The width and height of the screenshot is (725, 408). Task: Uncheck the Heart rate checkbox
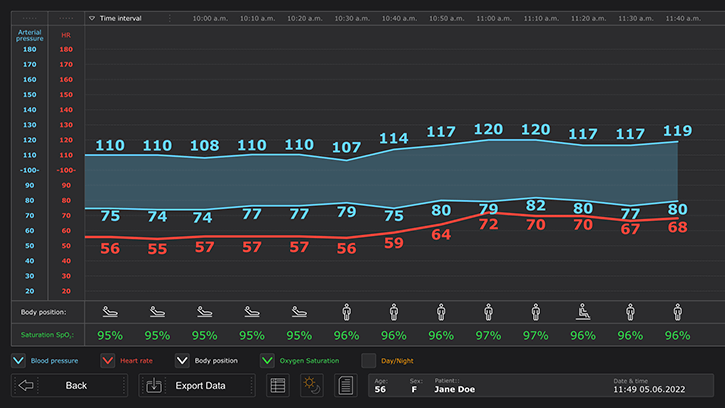click(108, 360)
